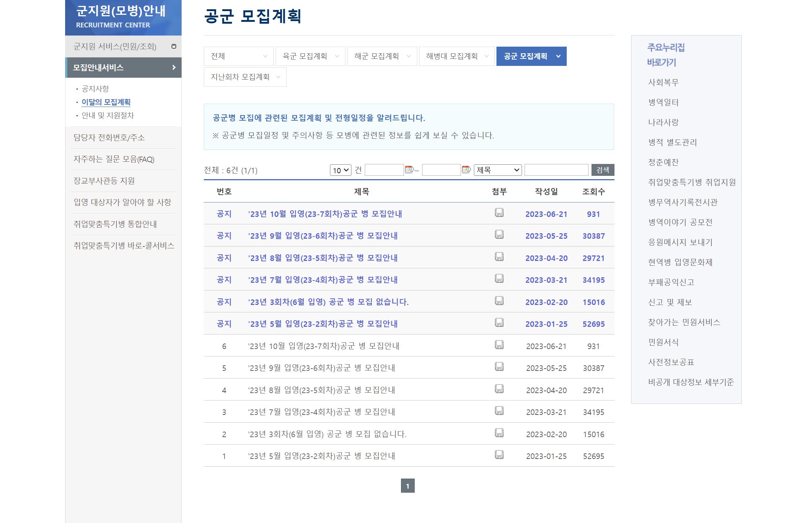Screen dimensions: 812x523
Task: Open row 6 post '23년 10월 입영(23-7회차)
Action: click(324, 346)
